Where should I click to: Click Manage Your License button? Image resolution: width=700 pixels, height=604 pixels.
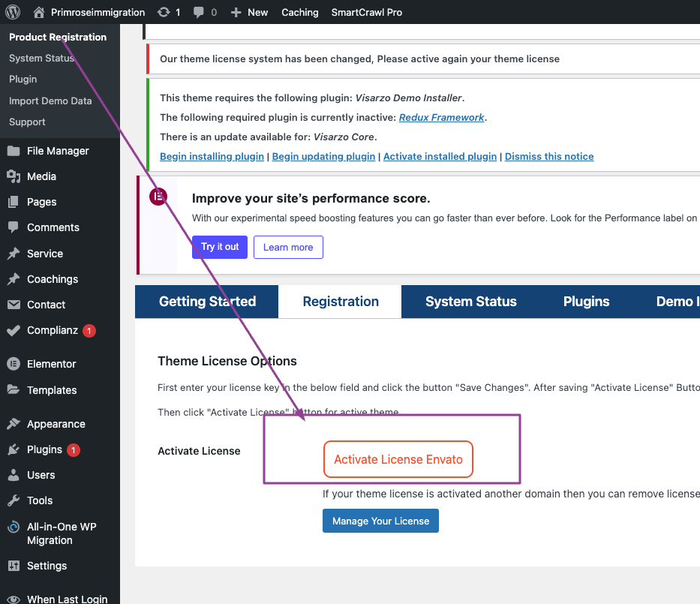380,521
